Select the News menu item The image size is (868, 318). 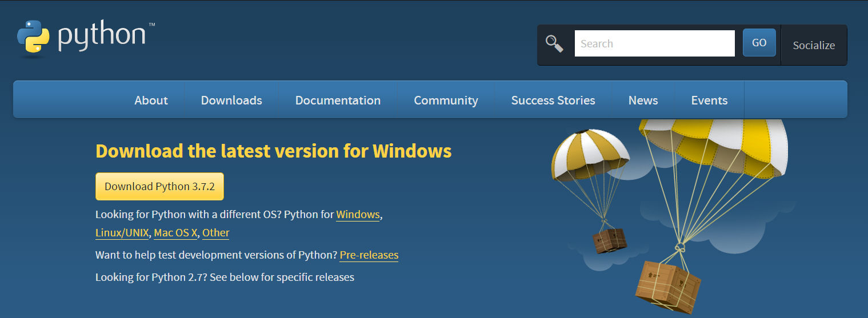click(x=643, y=100)
